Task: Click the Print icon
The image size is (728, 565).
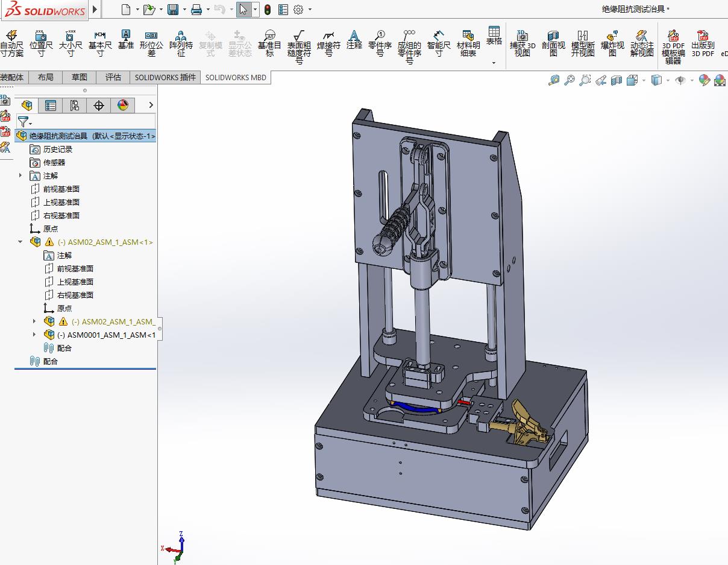Action: pyautogui.click(x=196, y=9)
